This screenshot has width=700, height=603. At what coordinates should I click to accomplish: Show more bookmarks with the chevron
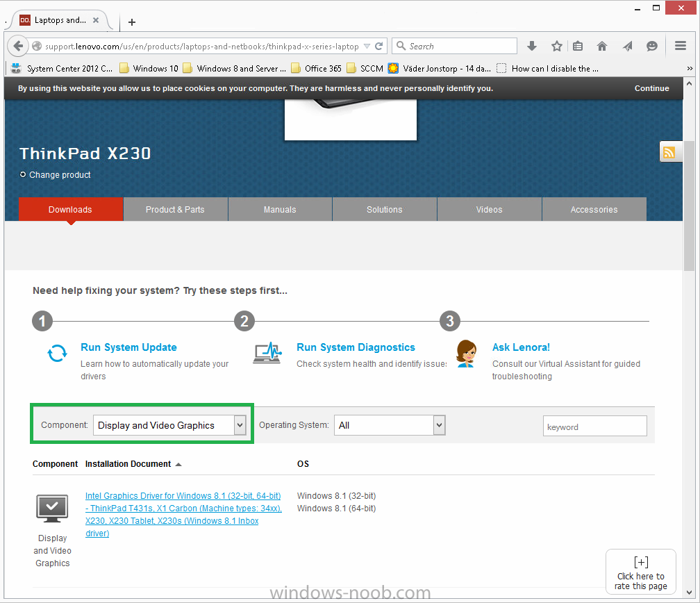pyautogui.click(x=690, y=68)
